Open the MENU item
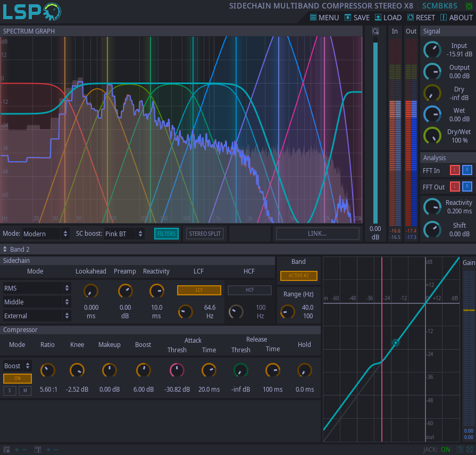 pos(324,18)
